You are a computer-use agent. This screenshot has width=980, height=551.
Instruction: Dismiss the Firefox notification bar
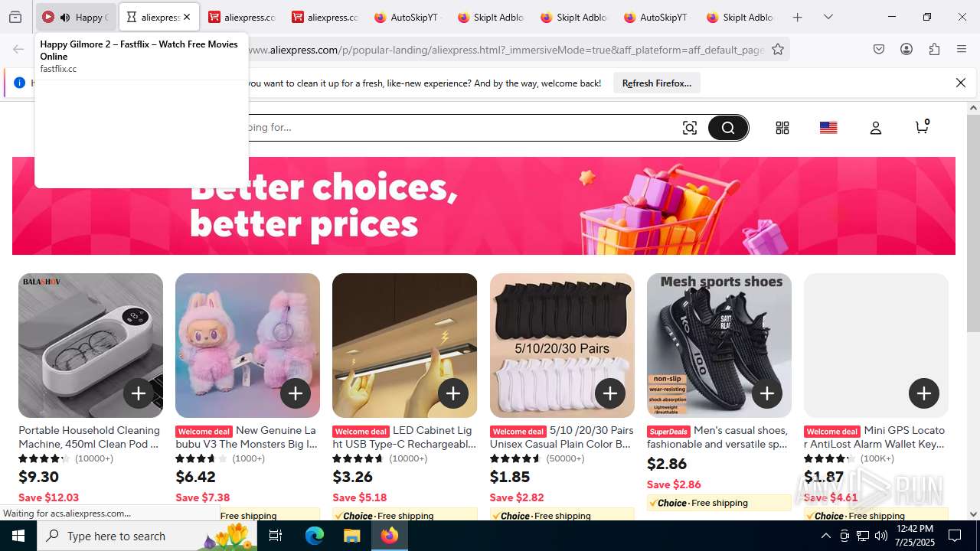click(x=960, y=83)
